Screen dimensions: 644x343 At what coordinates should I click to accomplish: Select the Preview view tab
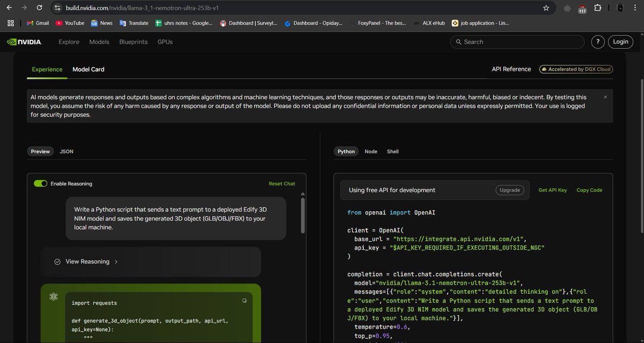tap(40, 151)
